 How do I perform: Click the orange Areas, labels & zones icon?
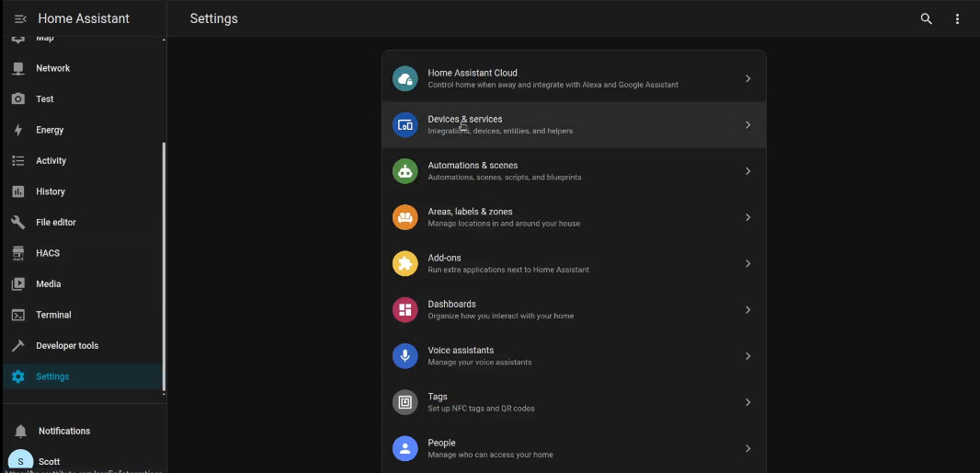[x=405, y=217]
